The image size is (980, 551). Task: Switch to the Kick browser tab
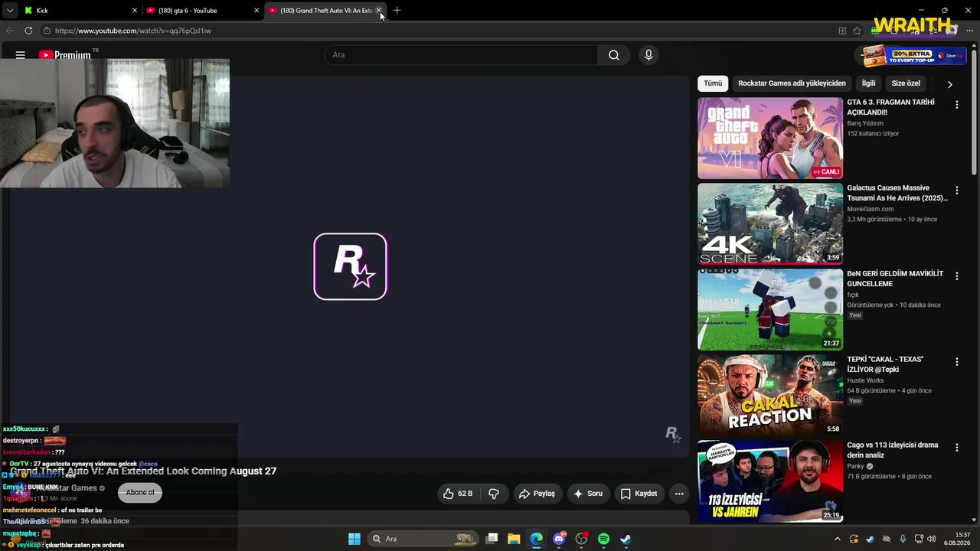click(x=80, y=11)
